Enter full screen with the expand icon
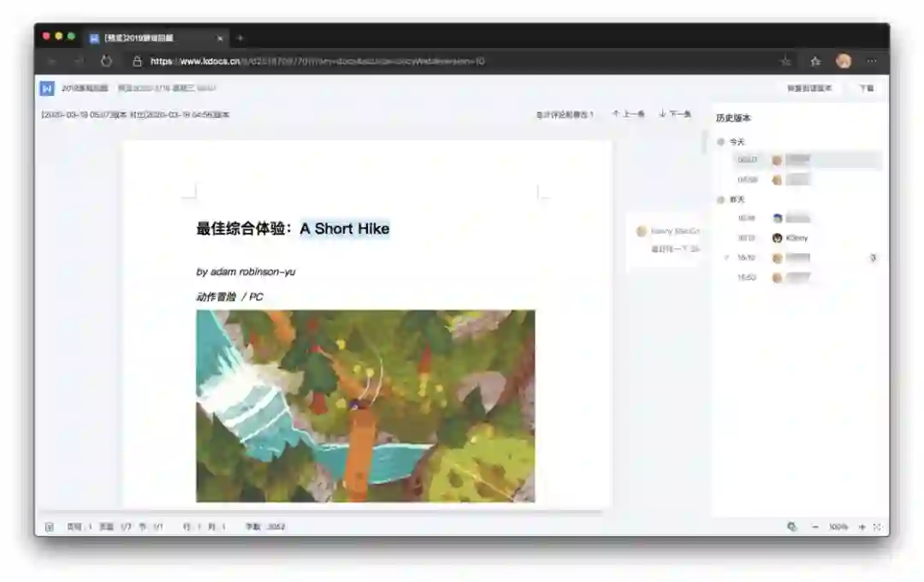 pyautogui.click(x=878, y=527)
